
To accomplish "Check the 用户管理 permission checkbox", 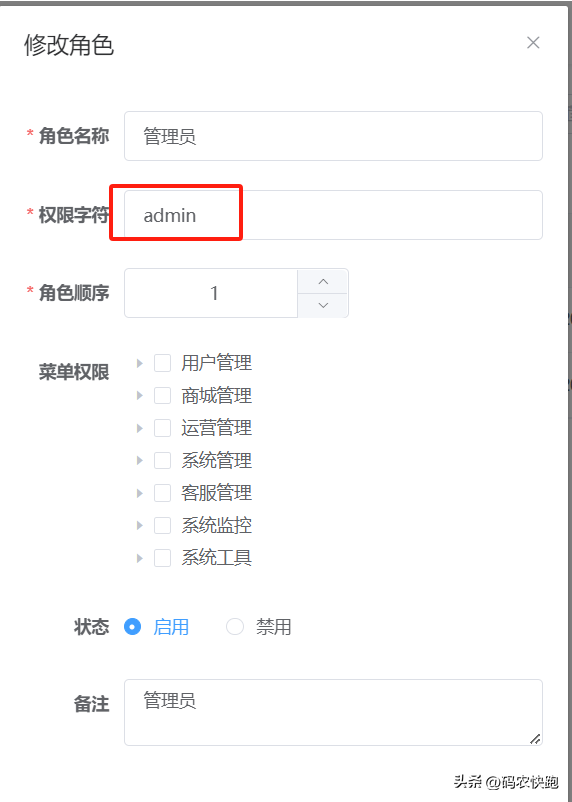I will point(163,363).
